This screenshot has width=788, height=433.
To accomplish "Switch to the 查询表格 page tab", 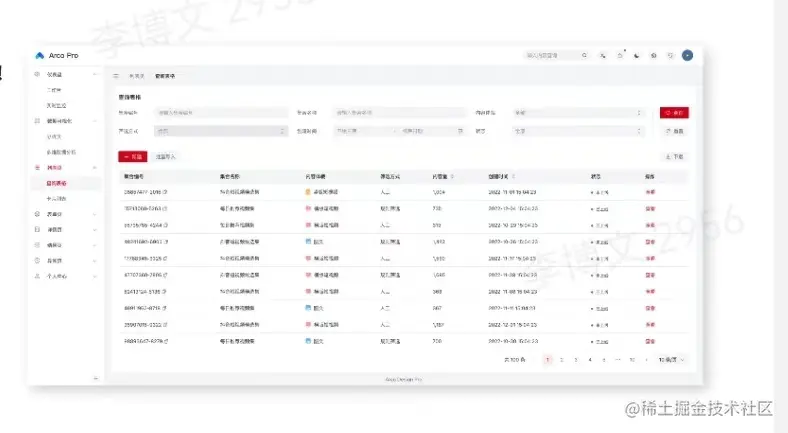I will pos(165,76).
